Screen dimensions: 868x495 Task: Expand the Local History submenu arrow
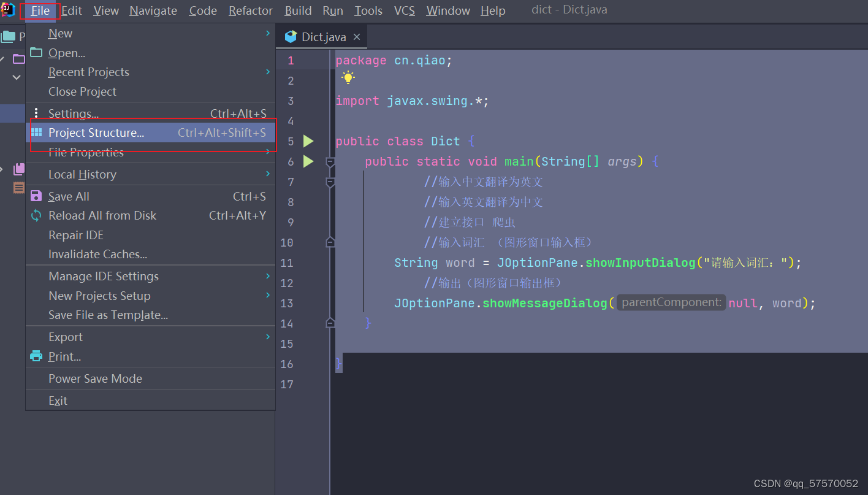point(268,174)
